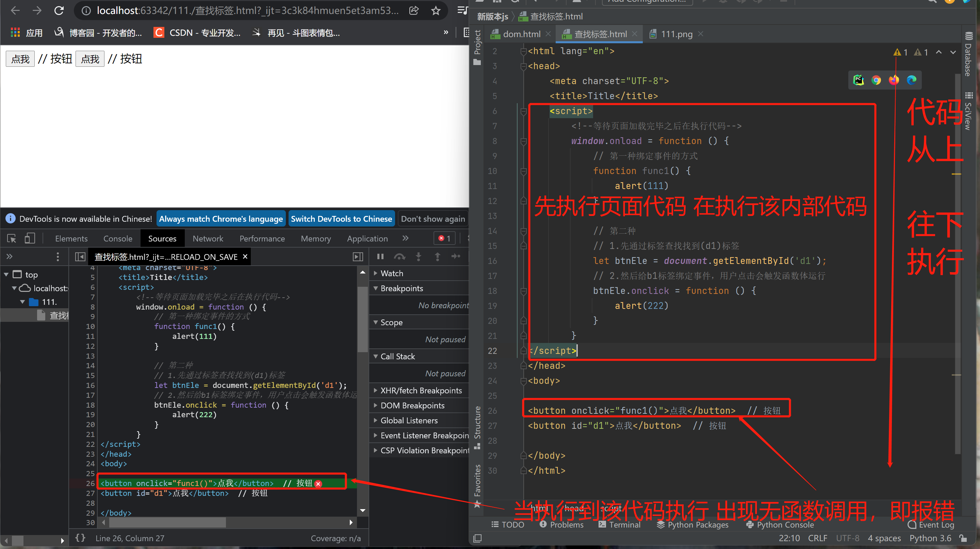Viewport: 980px width, 549px height.
Task: Click the share icon in address bar
Action: tap(414, 11)
